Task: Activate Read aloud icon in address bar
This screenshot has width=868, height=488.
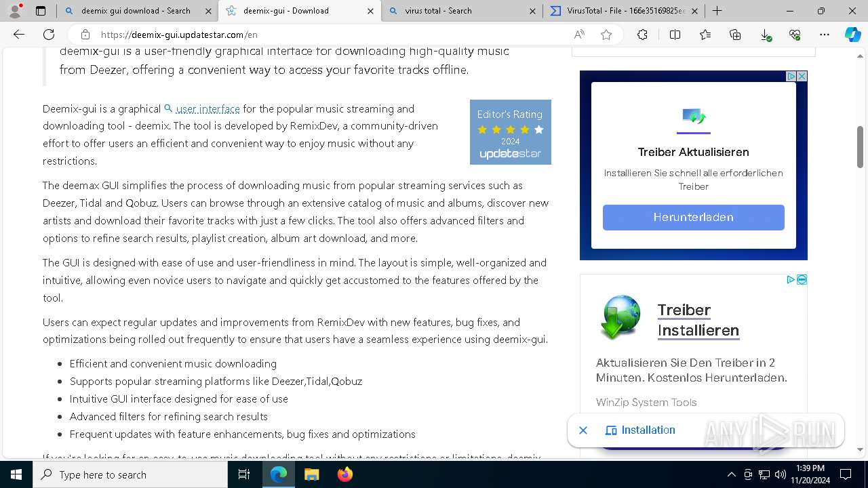Action: [x=579, y=35]
